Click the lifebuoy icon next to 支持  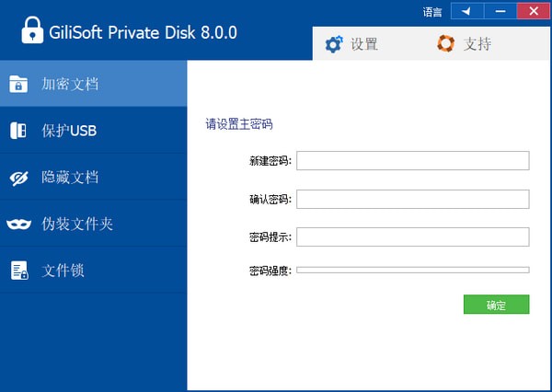[x=445, y=43]
